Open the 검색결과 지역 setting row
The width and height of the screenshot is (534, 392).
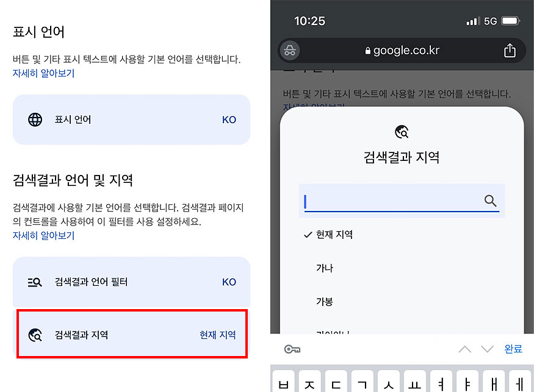click(131, 334)
